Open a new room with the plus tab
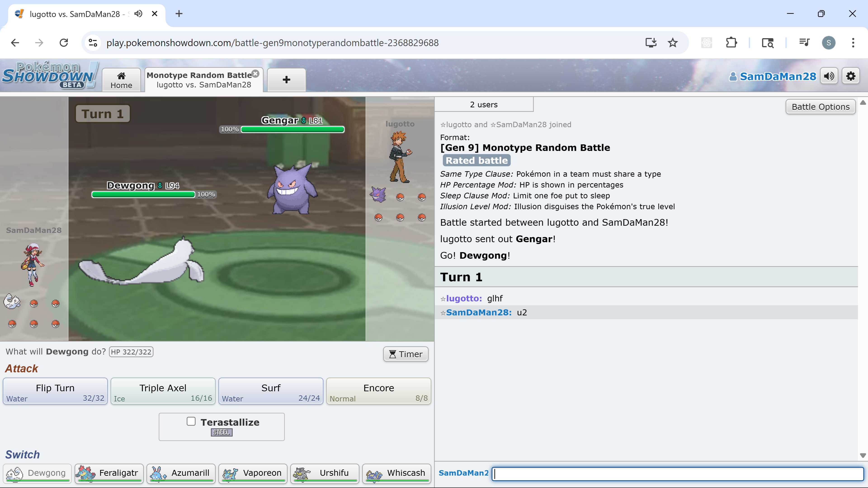The image size is (868, 488). (286, 80)
